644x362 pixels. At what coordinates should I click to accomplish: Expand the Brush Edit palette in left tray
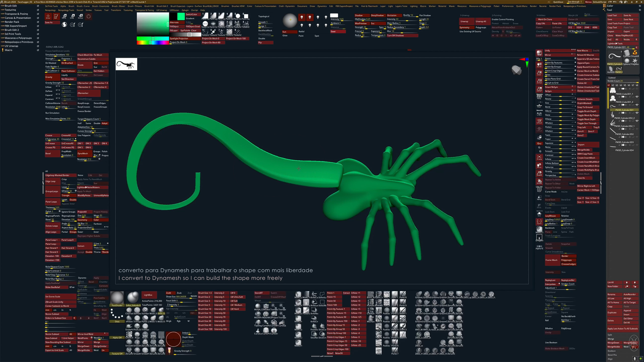11,6
